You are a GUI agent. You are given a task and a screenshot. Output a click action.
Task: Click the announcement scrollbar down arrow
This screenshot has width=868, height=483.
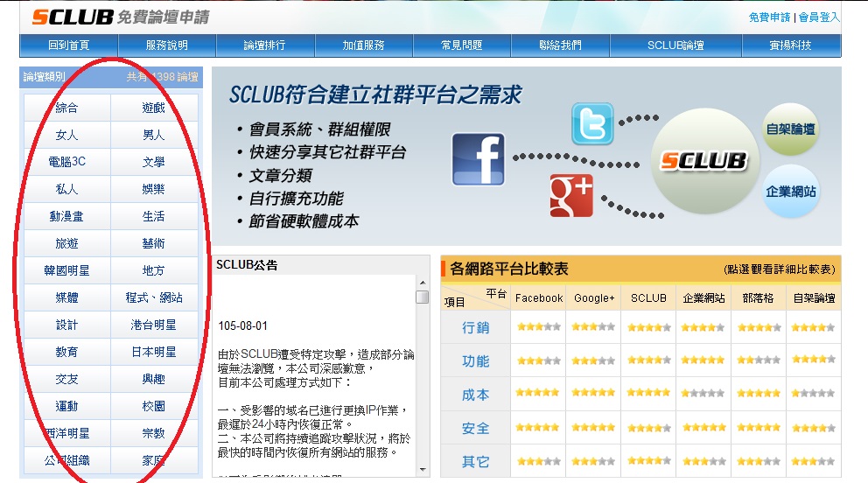tap(423, 470)
